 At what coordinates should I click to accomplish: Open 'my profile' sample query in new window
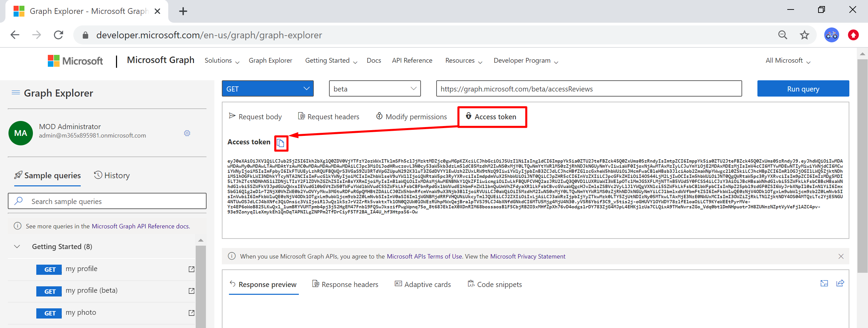click(x=191, y=269)
